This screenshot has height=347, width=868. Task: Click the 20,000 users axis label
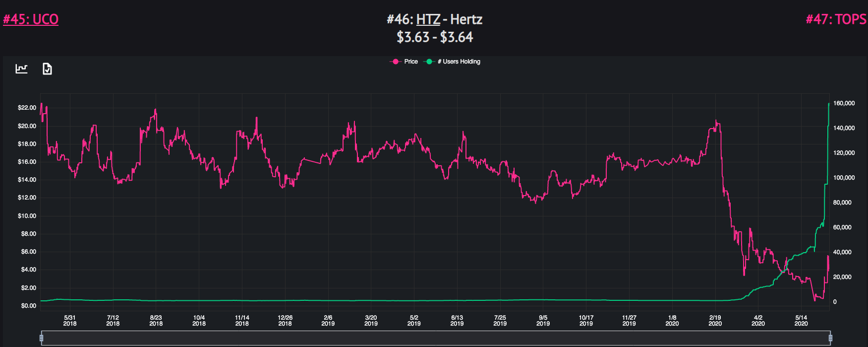[x=843, y=277]
